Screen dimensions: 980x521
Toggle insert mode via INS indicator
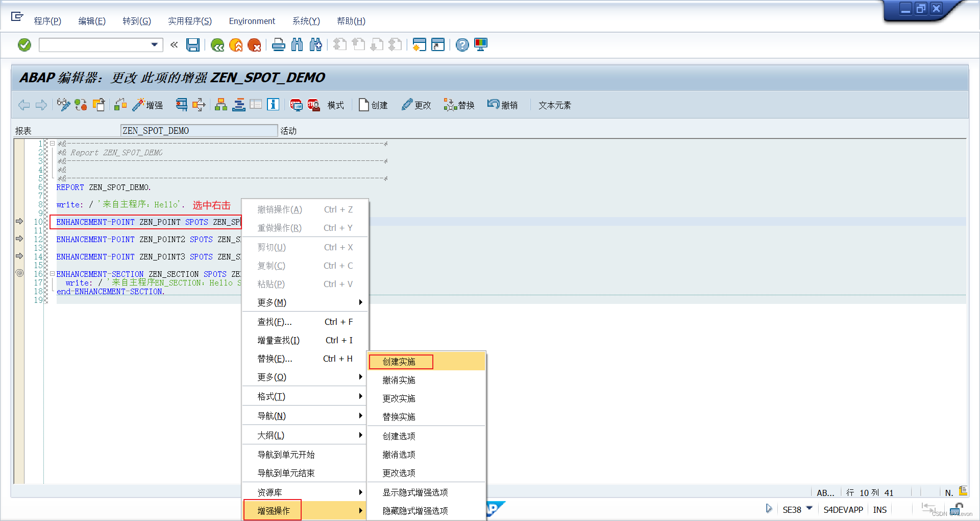pos(880,509)
